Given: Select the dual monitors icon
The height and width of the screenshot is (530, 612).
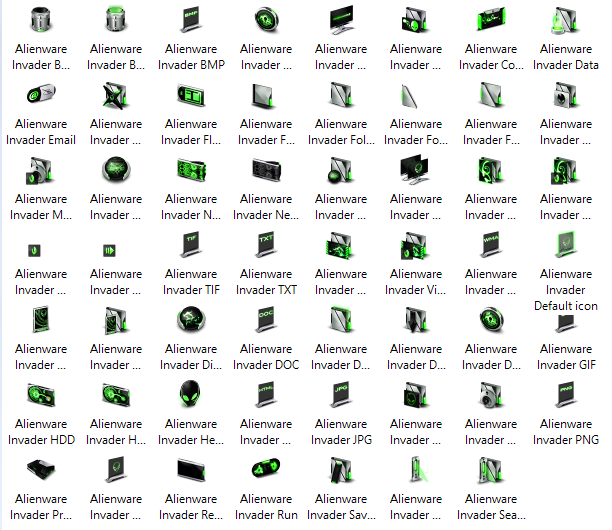Looking at the screenshot, I should click(415, 169).
